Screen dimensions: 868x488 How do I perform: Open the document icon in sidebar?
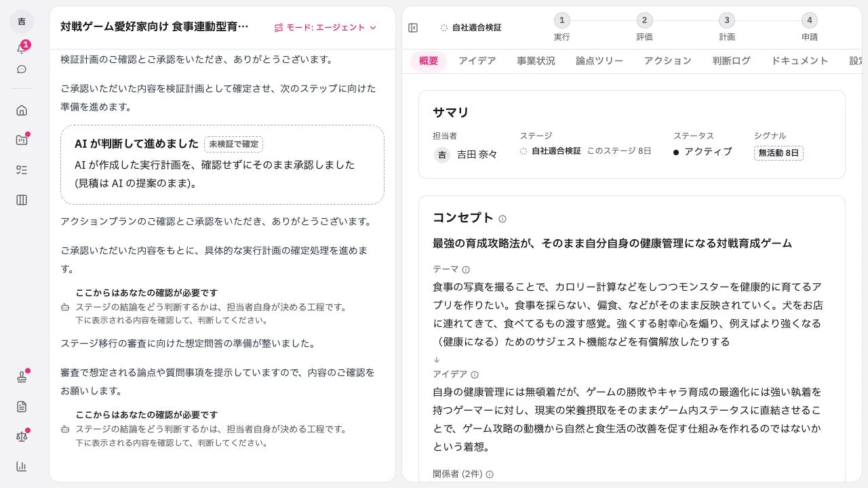22,407
